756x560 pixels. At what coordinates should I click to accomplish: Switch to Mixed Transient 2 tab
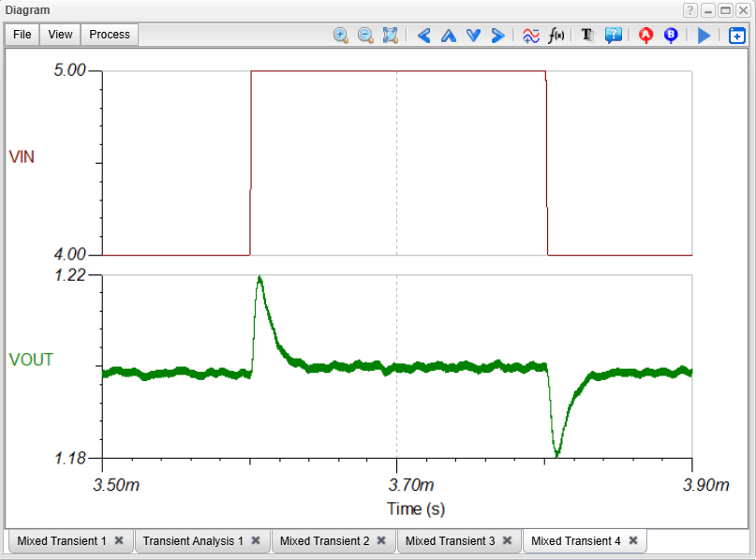pos(323,541)
